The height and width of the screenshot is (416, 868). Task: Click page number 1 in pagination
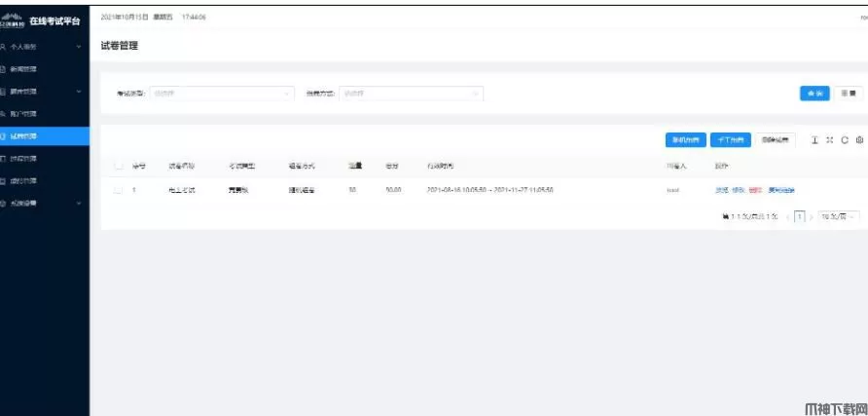pyautogui.click(x=800, y=217)
